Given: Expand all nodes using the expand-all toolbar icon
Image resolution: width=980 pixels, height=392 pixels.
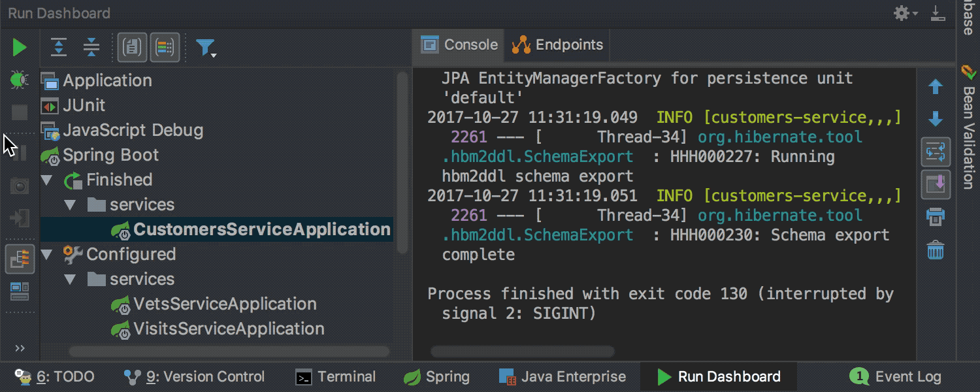Looking at the screenshot, I should pos(58,47).
